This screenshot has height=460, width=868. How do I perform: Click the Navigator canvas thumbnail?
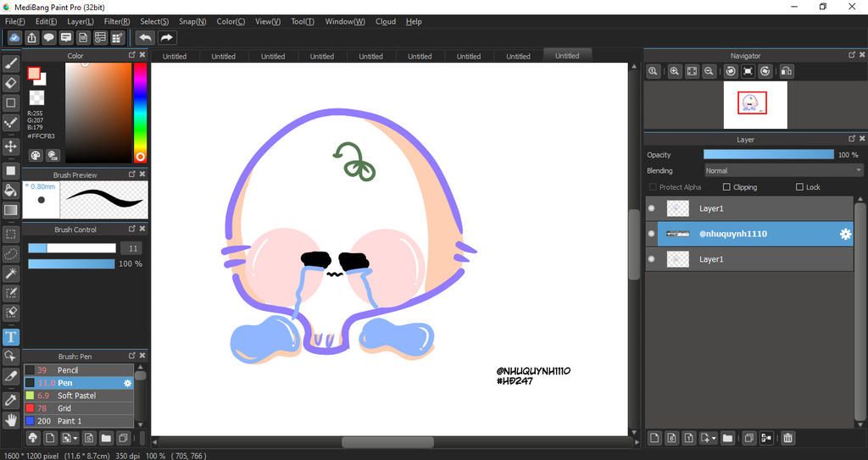[755, 104]
